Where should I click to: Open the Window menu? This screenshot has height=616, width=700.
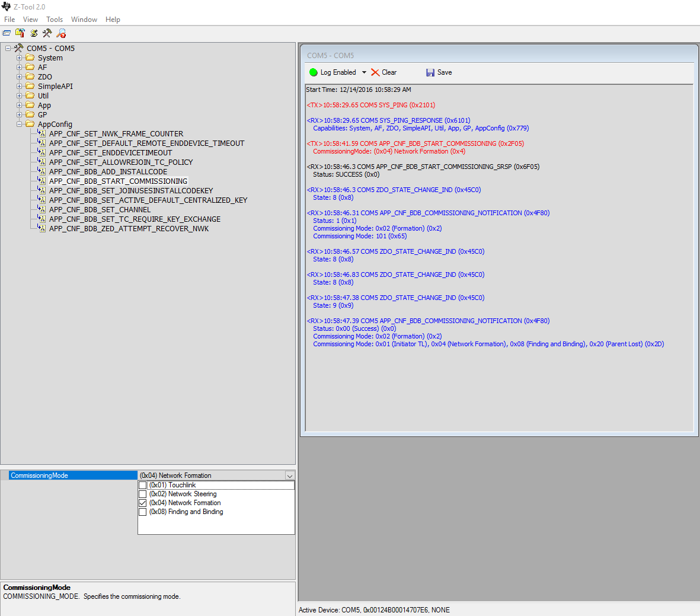tap(84, 19)
